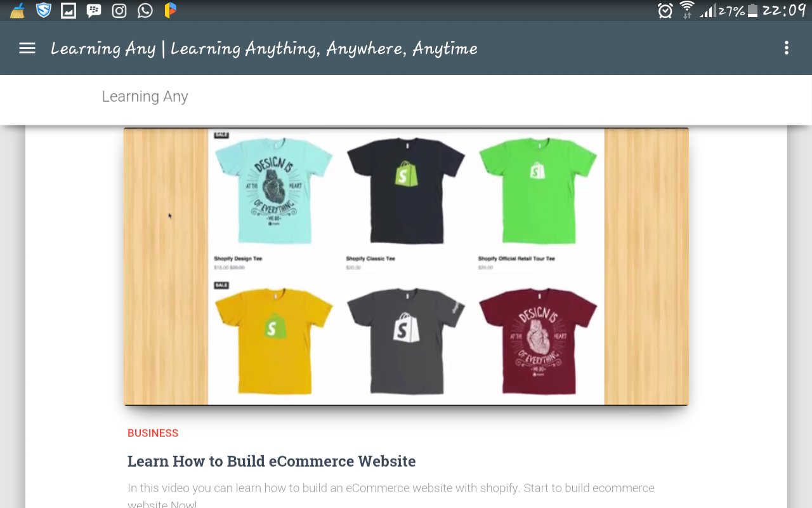The image size is (812, 508).
Task: Open the BUSINESS category link
Action: (153, 433)
